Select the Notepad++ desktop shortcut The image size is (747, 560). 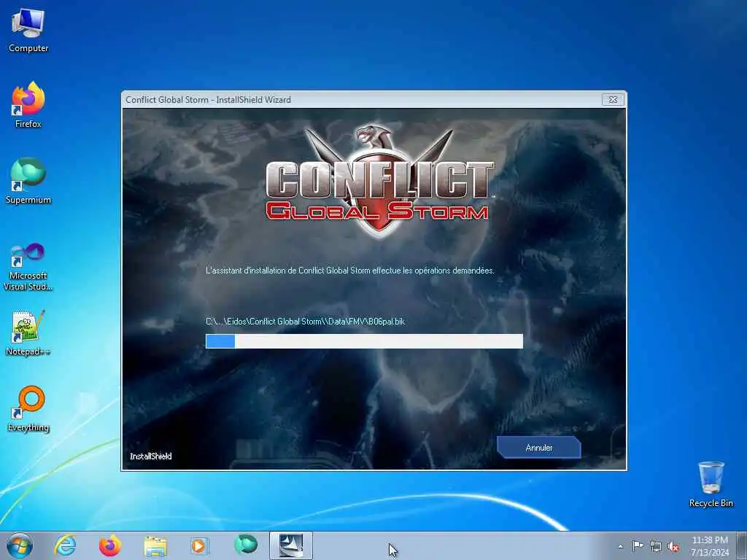28,333
